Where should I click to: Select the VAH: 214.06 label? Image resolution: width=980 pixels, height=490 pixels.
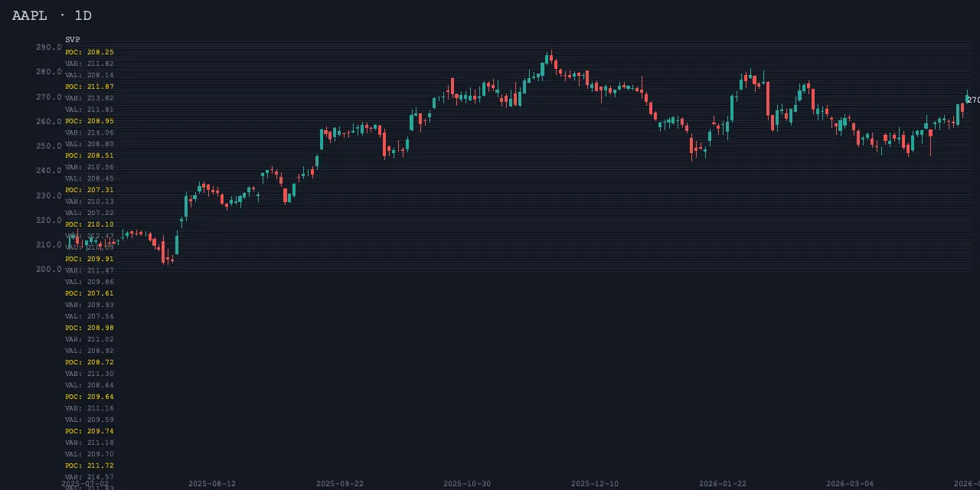pyautogui.click(x=90, y=132)
